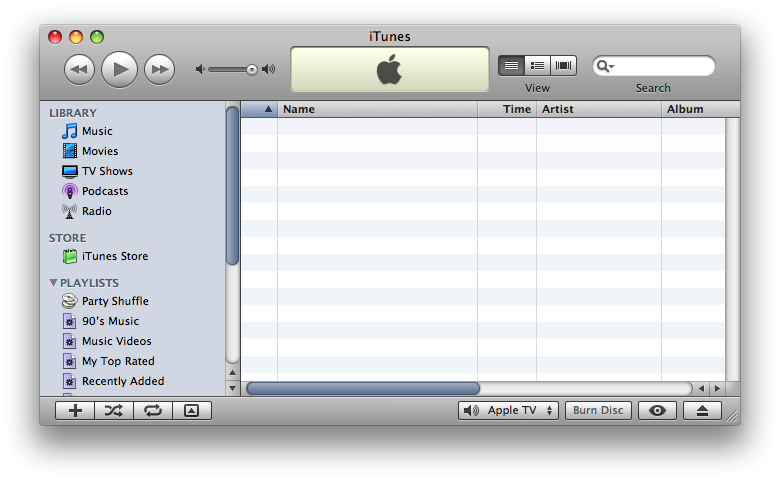
Task: Click the Burn Disc button
Action: pos(598,410)
